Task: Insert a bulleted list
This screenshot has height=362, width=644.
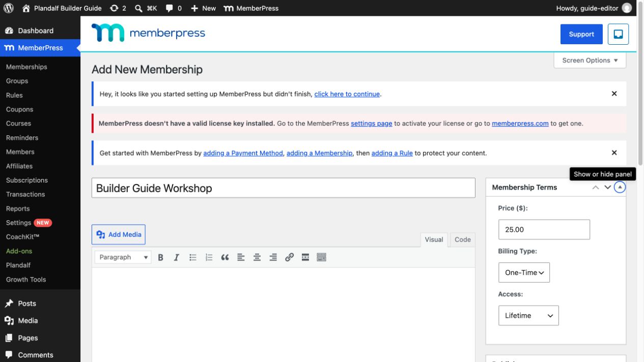Action: pos(193,257)
